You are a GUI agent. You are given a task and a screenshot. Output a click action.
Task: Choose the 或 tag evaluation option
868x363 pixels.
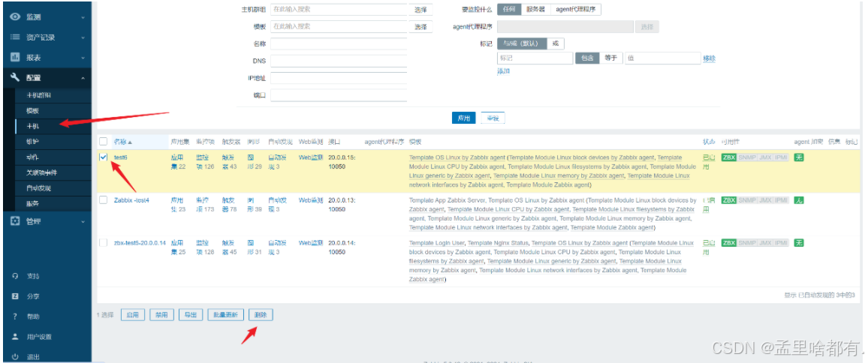click(556, 43)
